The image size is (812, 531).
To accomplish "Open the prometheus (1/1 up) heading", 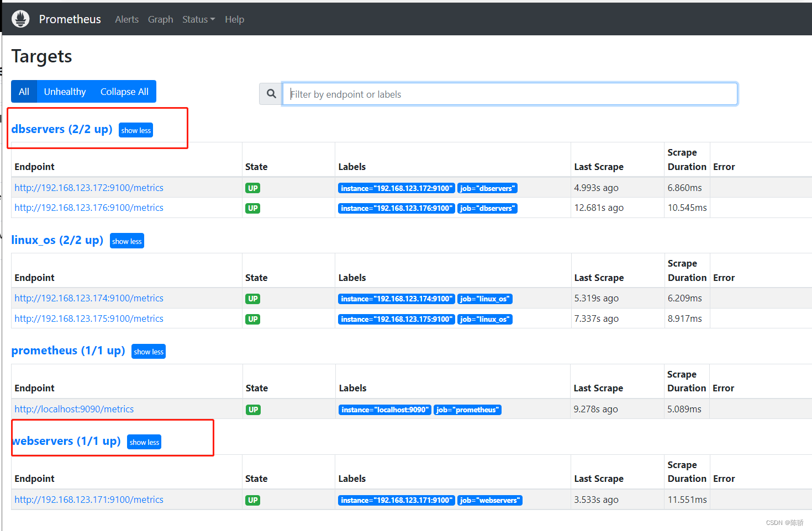I will tap(68, 351).
